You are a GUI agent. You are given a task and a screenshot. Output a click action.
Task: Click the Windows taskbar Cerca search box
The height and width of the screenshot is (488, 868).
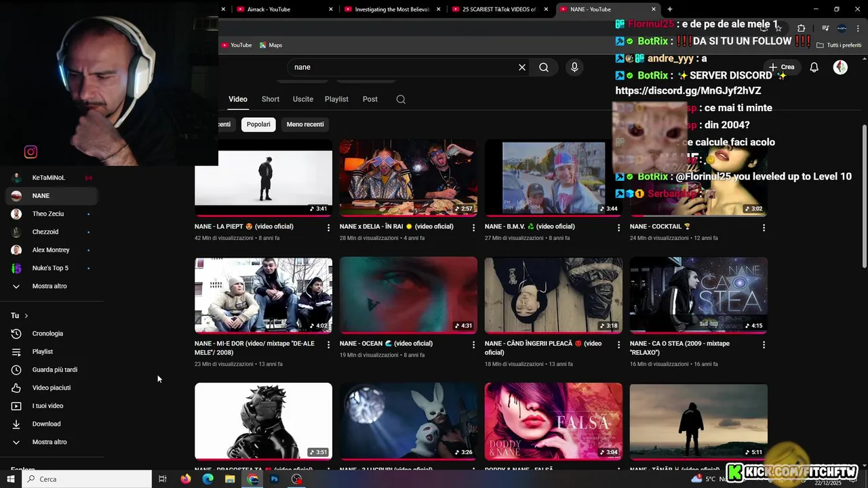(87, 479)
